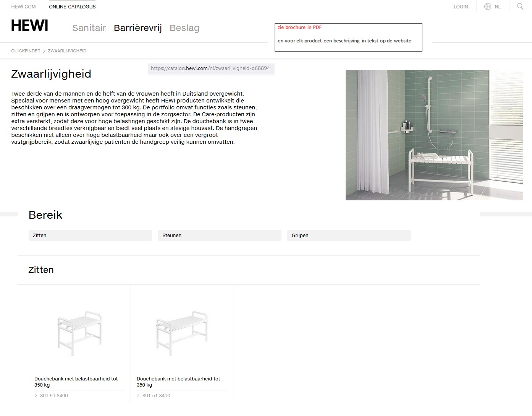Jump to the Zitten section

90,236
